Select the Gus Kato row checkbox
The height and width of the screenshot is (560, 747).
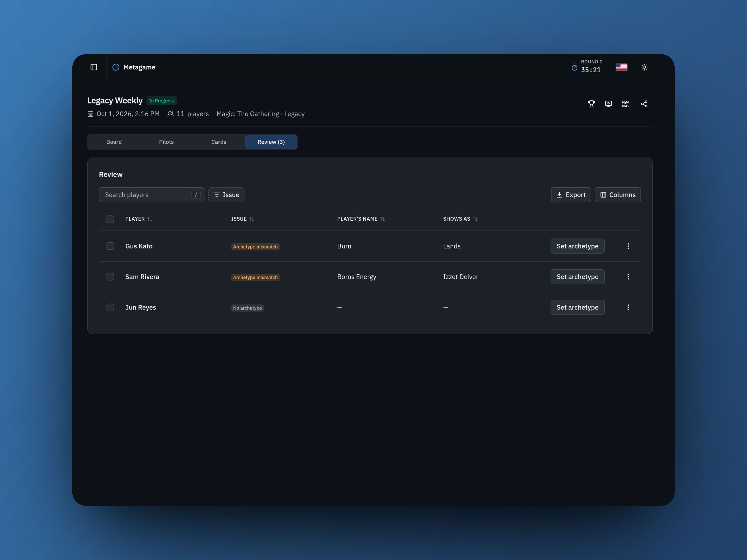tap(110, 246)
